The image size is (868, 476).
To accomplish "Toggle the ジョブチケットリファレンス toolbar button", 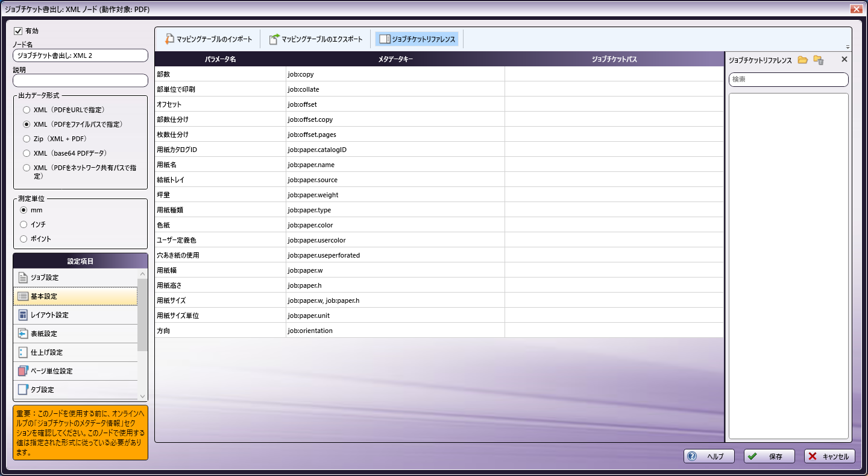I will coord(417,39).
